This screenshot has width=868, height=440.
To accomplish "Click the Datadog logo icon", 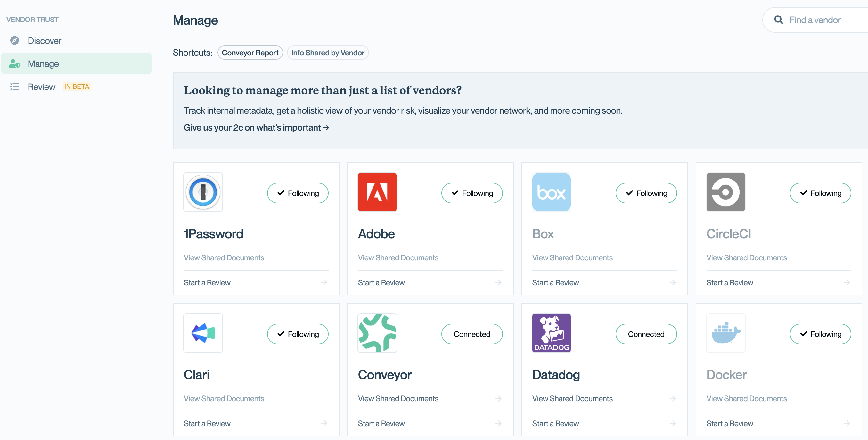I will pyautogui.click(x=551, y=333).
